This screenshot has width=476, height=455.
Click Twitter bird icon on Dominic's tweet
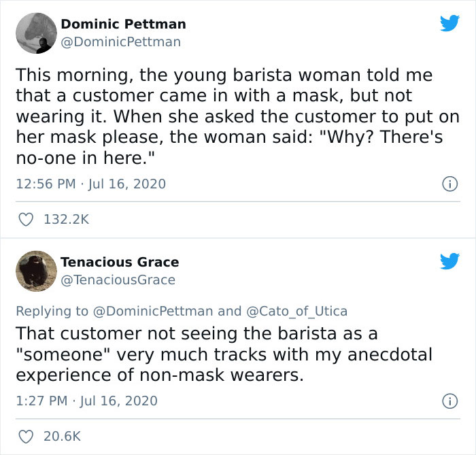pos(449,24)
